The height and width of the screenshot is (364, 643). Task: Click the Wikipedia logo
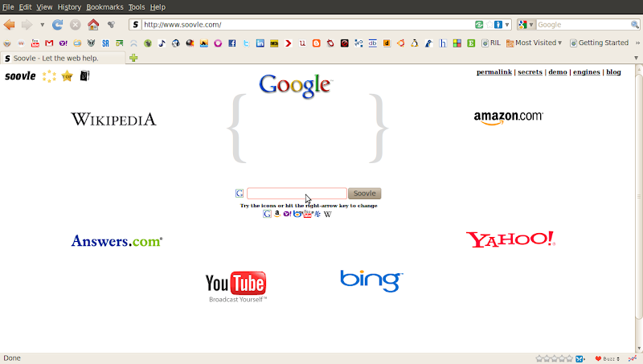[x=113, y=119]
